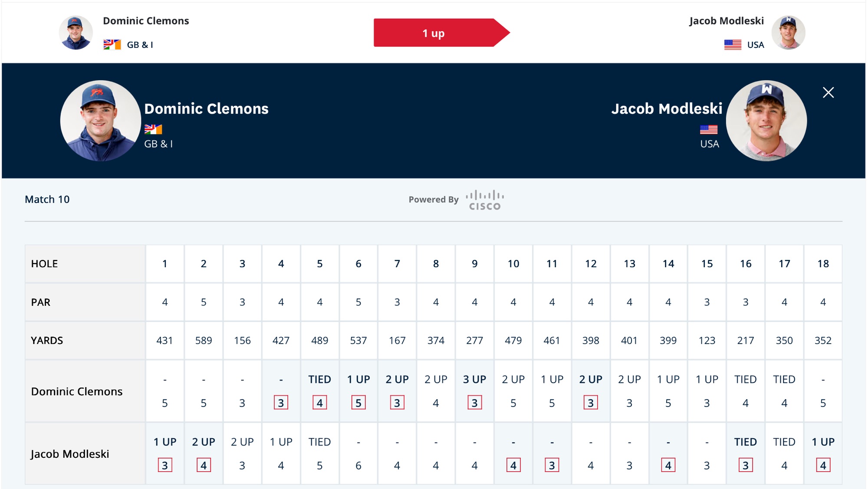Click the USA flag in dark banner
Image resolution: width=868 pixels, height=489 pixels.
pos(709,129)
